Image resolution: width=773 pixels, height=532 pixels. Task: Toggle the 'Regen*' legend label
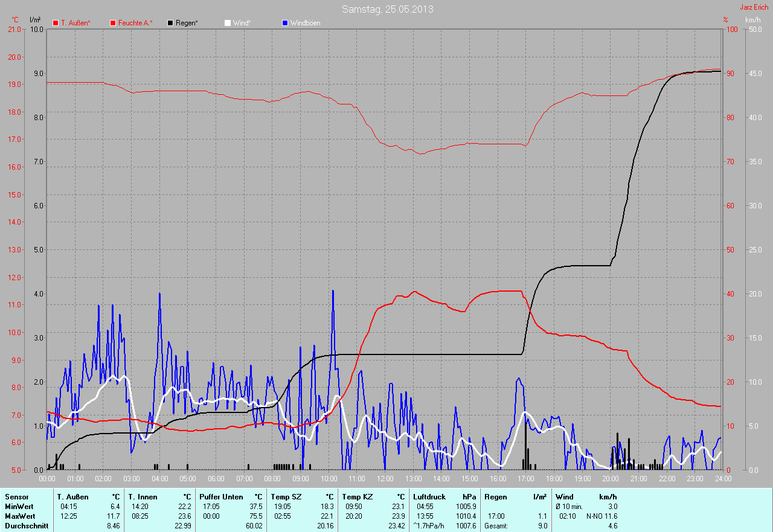187,23
